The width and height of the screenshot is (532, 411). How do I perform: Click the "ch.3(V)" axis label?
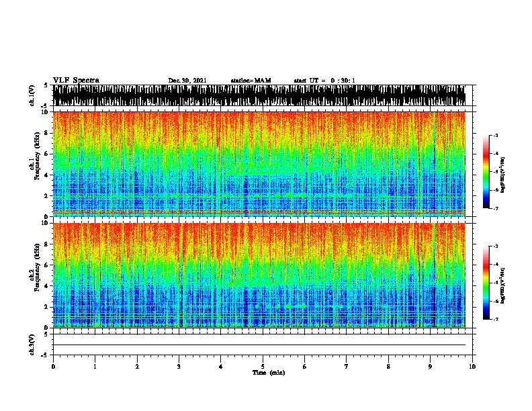pyautogui.click(x=32, y=345)
